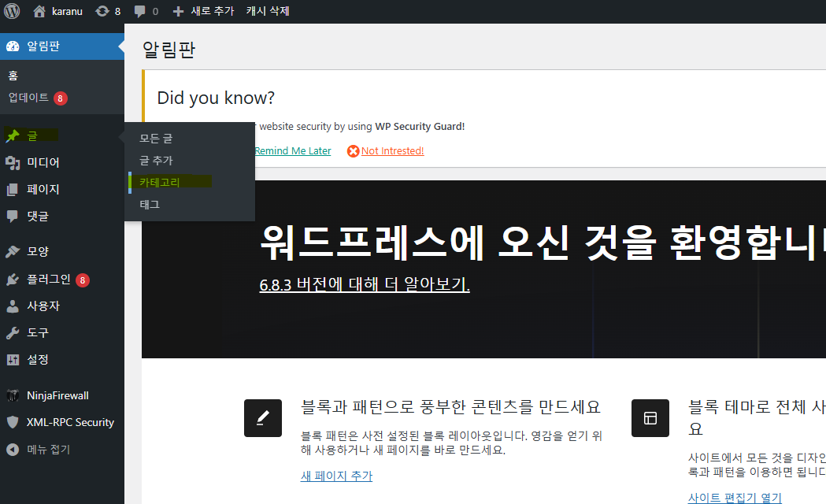This screenshot has height=504, width=826.
Task: Click 캐시 삭제 in the admin bar
Action: coord(268,11)
